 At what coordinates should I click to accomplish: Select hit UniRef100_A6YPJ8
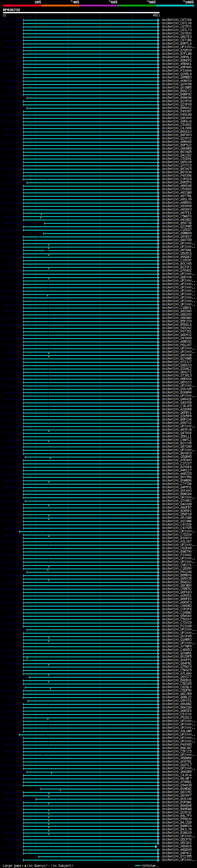177,430
